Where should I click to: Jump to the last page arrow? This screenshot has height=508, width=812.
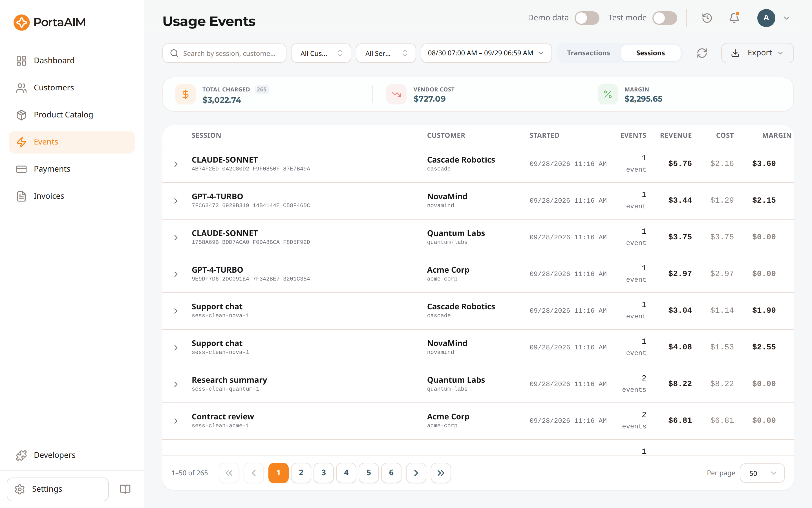coord(441,473)
